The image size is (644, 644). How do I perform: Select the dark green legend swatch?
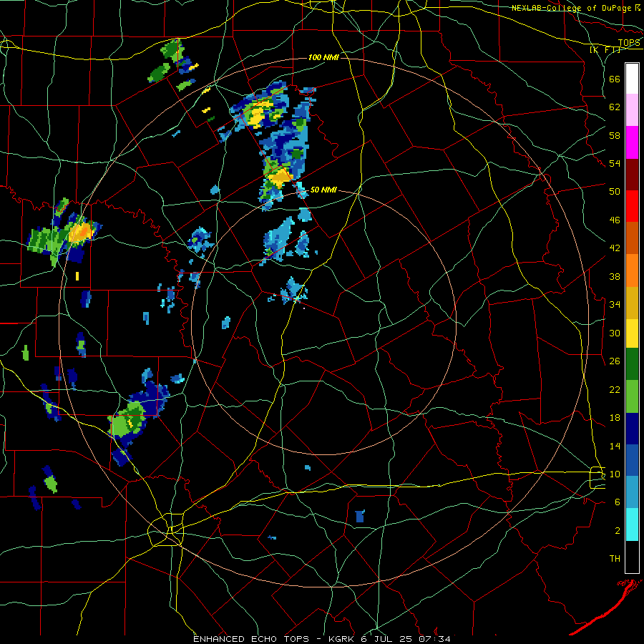(x=632, y=364)
